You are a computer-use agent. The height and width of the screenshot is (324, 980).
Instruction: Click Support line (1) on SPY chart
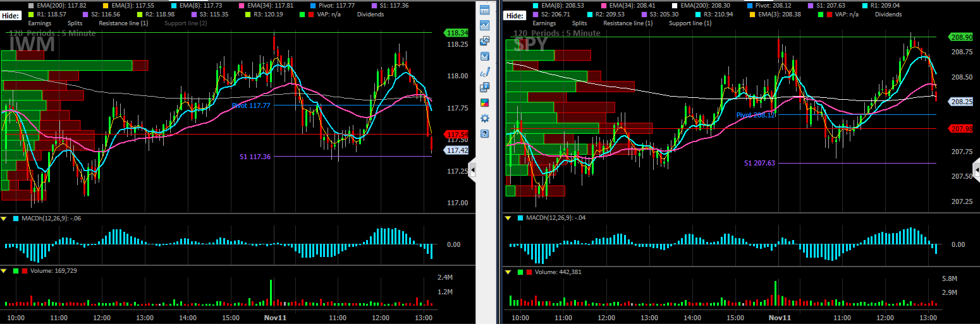[x=690, y=23]
